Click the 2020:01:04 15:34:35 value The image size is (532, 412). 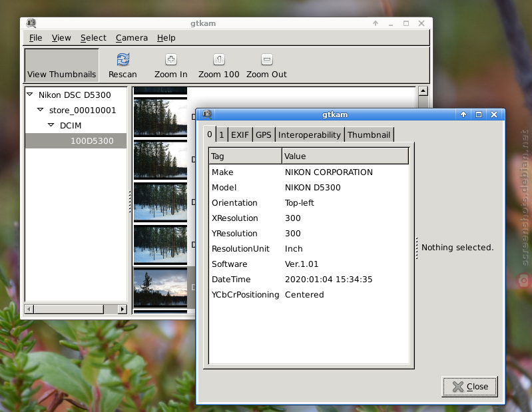click(x=328, y=280)
